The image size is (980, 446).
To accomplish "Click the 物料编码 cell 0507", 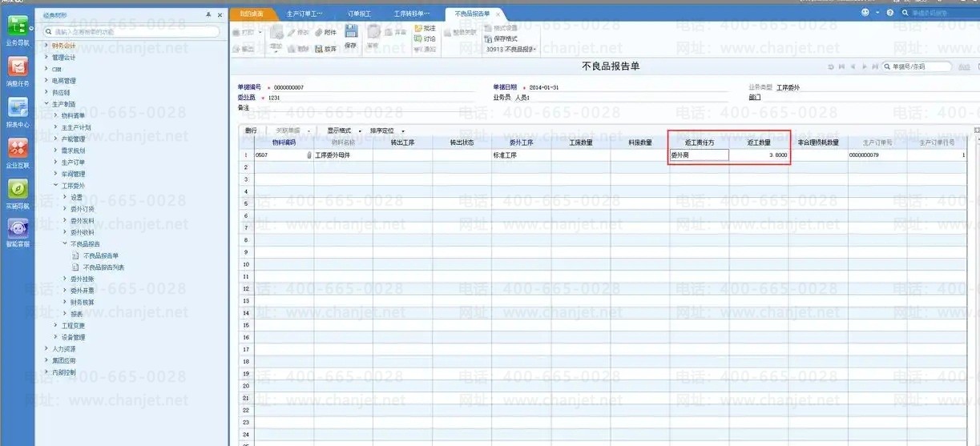I will point(284,155).
